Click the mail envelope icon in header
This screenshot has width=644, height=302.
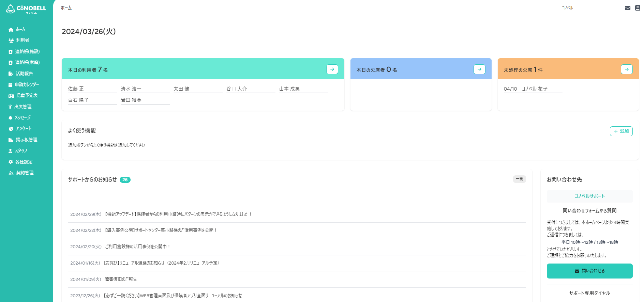click(x=627, y=8)
